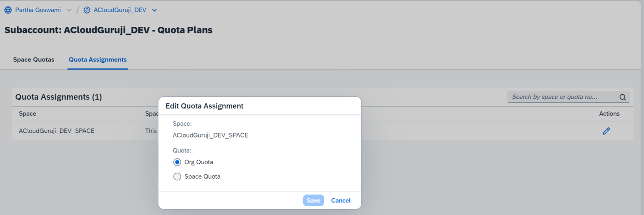Open the ACloudGuruji_DEV breadcrumb link
The height and width of the screenshot is (215, 644).
coord(120,10)
